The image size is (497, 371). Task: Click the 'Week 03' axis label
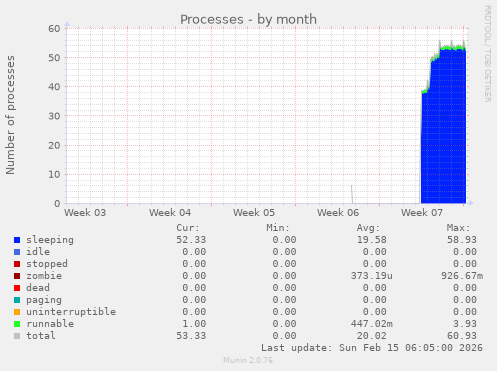85,213
